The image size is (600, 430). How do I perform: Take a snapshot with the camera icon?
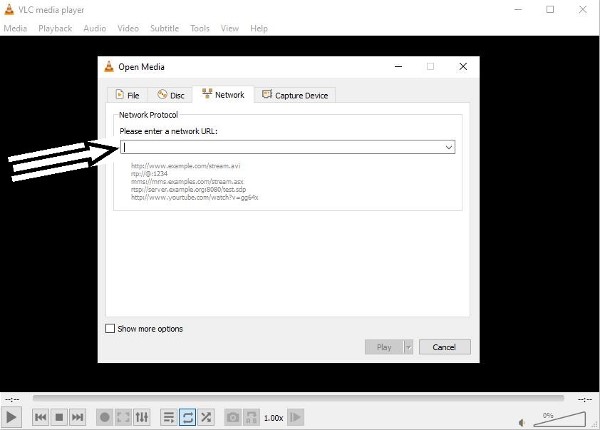[x=233, y=417]
